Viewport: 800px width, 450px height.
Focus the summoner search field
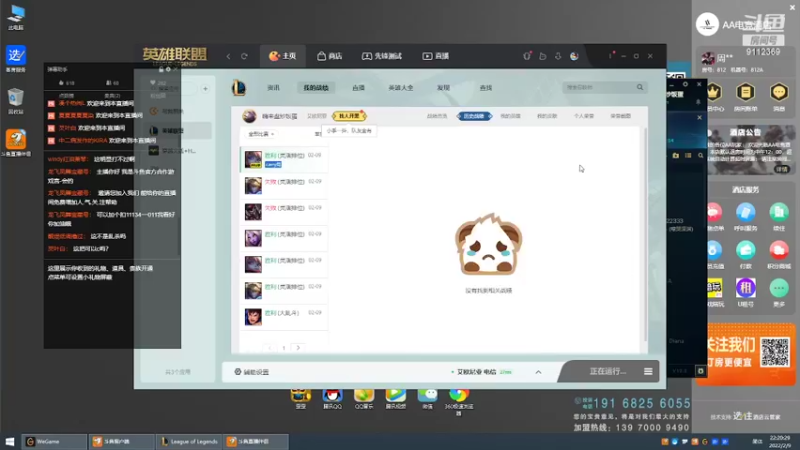coord(598,87)
